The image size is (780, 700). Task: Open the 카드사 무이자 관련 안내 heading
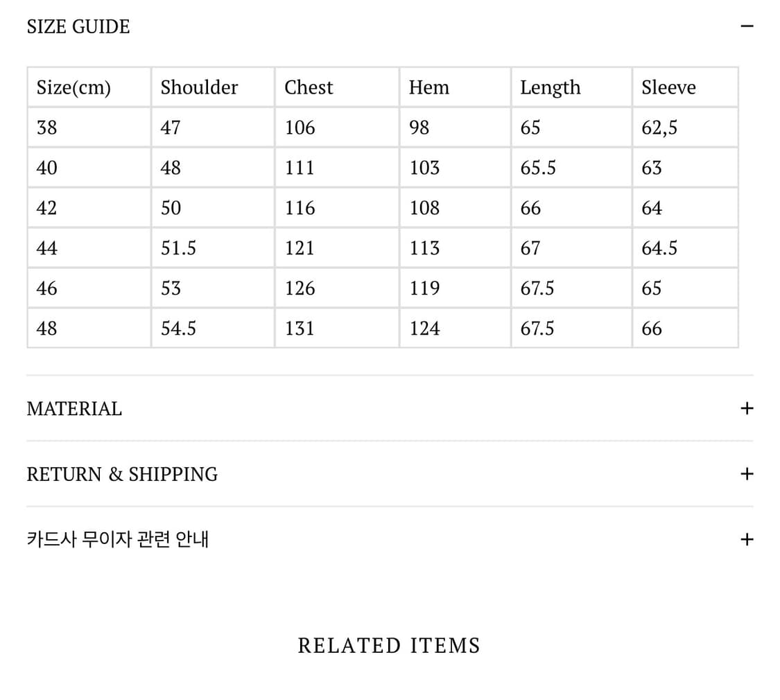pyautogui.click(x=117, y=539)
